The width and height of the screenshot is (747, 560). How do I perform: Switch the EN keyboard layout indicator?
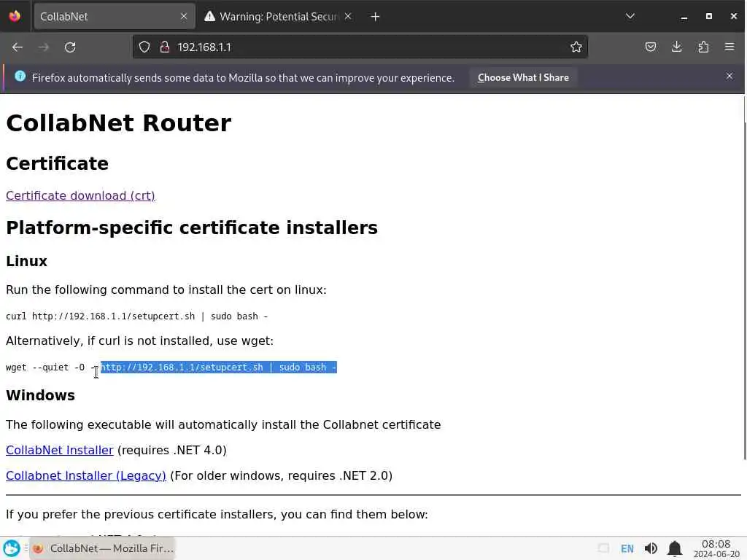coord(627,548)
